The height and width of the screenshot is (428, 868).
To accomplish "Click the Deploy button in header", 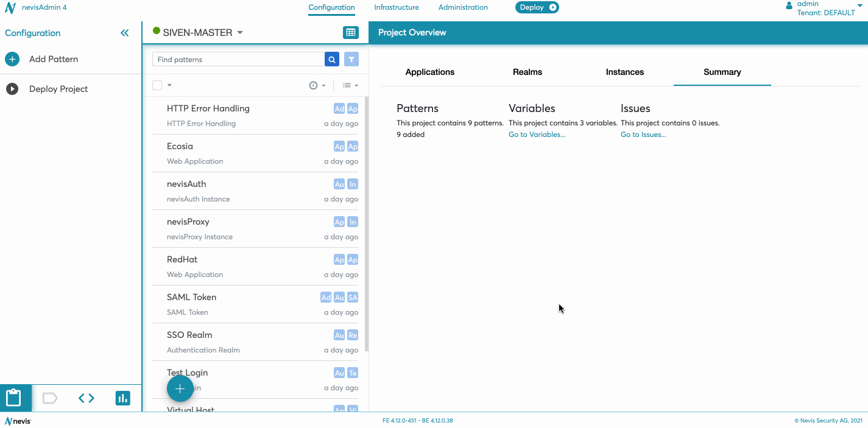I will tap(537, 7).
